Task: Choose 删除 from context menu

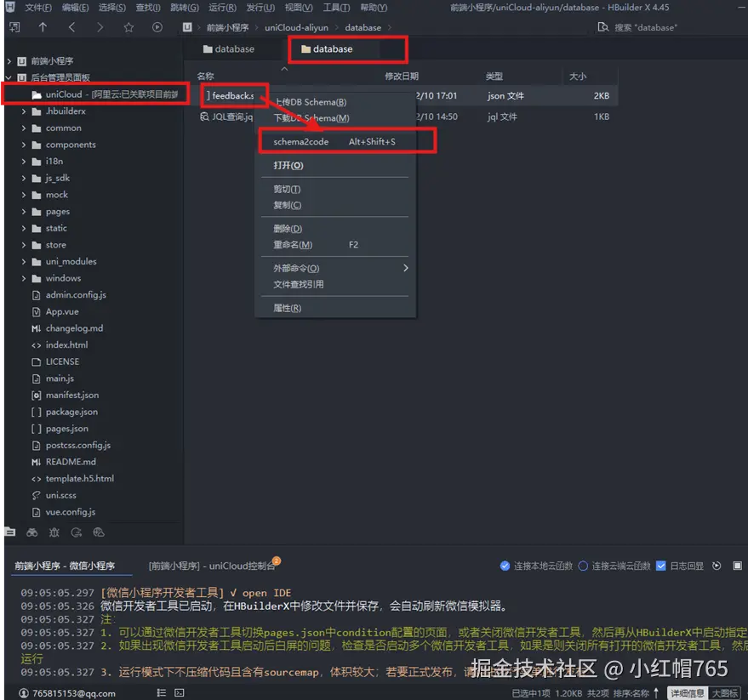Action: pyautogui.click(x=335, y=229)
